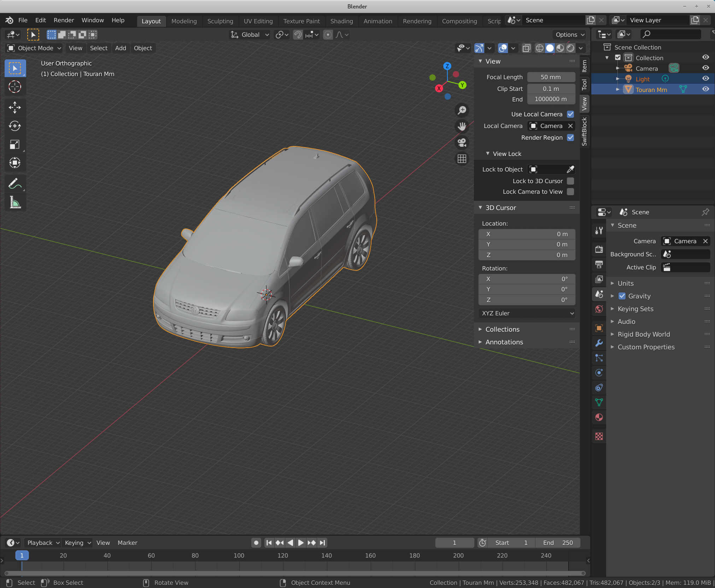Click the Focal Length 50 mm field

click(x=551, y=77)
